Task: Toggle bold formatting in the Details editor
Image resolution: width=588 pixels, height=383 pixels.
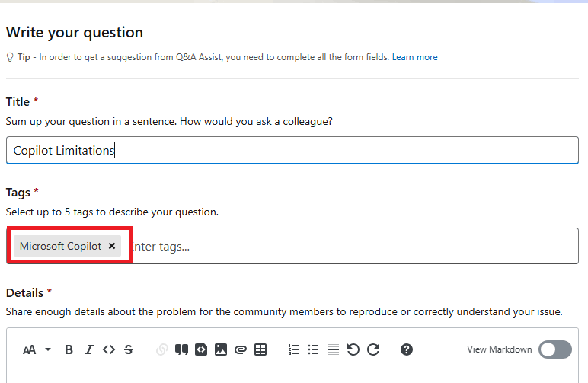Action: pos(69,349)
